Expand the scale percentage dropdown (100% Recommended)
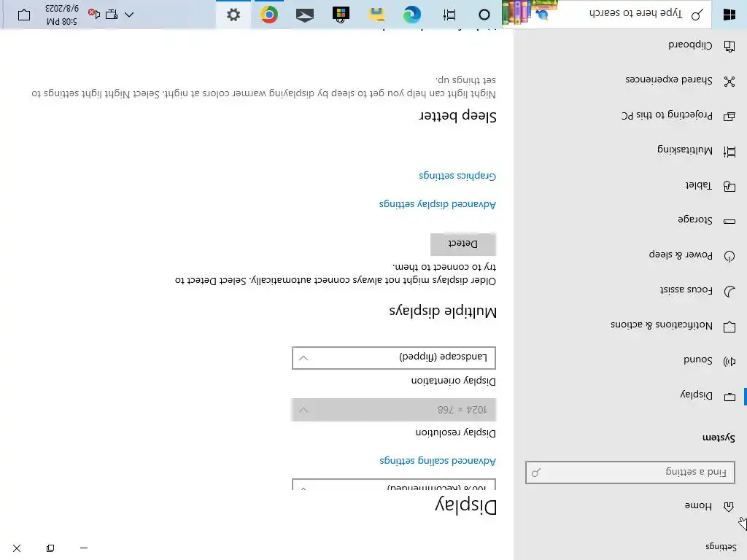 point(393,484)
